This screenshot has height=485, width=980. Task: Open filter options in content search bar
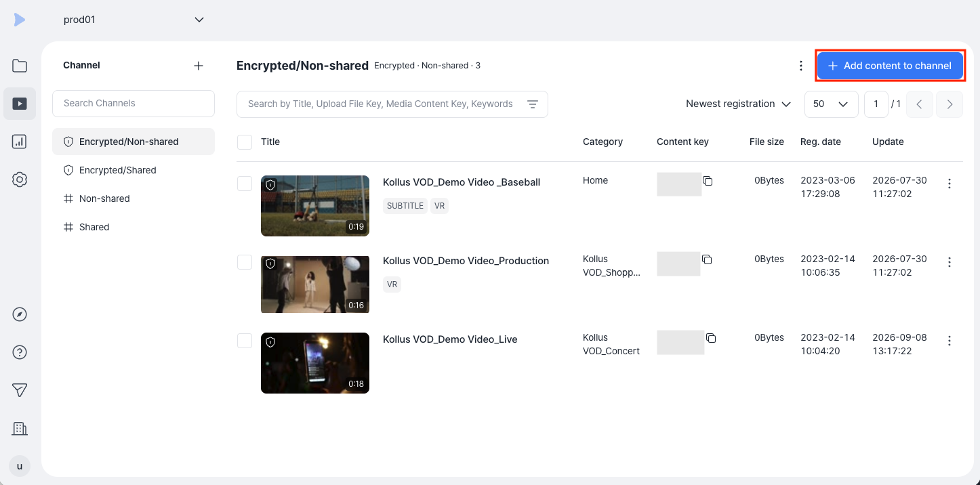coord(533,104)
